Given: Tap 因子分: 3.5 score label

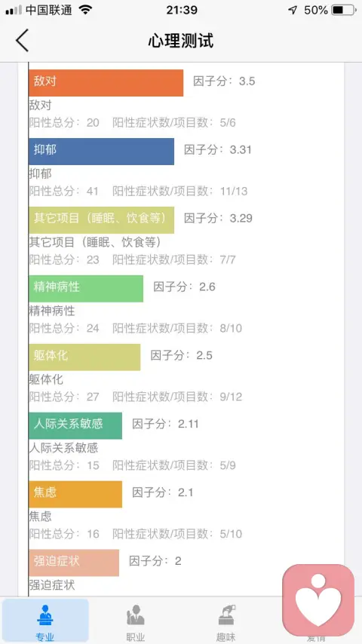Looking at the screenshot, I should [224, 81].
